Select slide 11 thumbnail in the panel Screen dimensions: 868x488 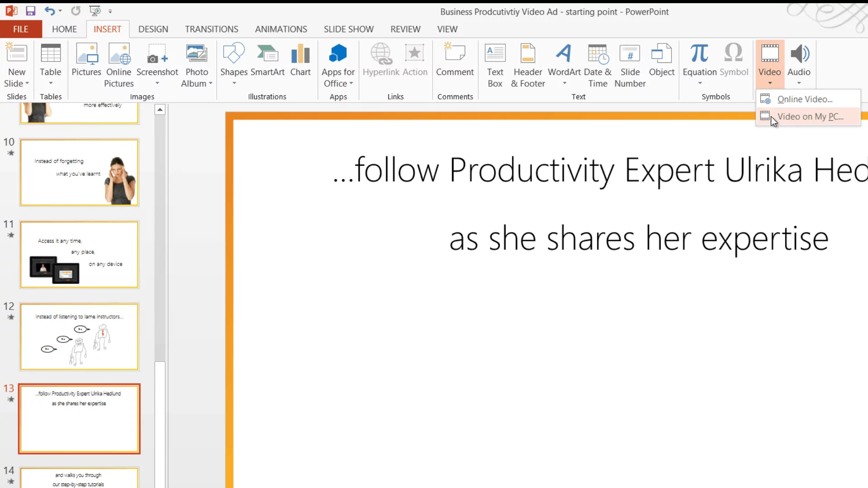click(x=79, y=254)
